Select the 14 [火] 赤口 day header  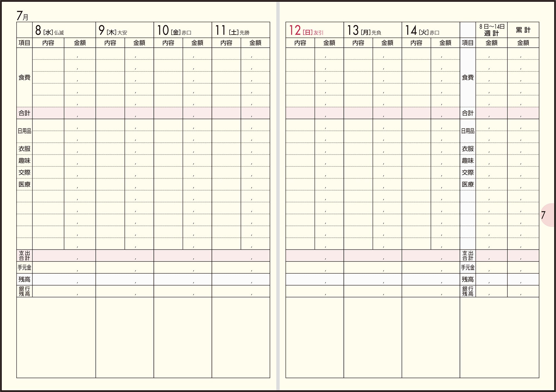[431, 30]
